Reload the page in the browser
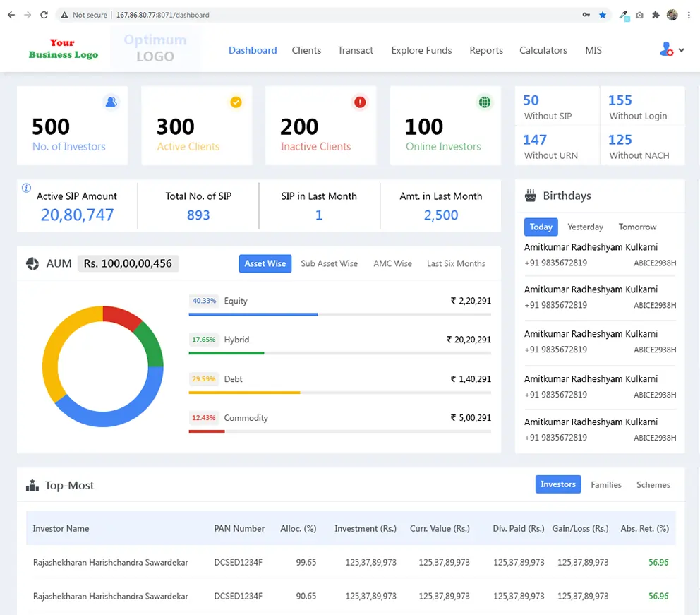Viewport: 700px width, 615px height. point(44,15)
